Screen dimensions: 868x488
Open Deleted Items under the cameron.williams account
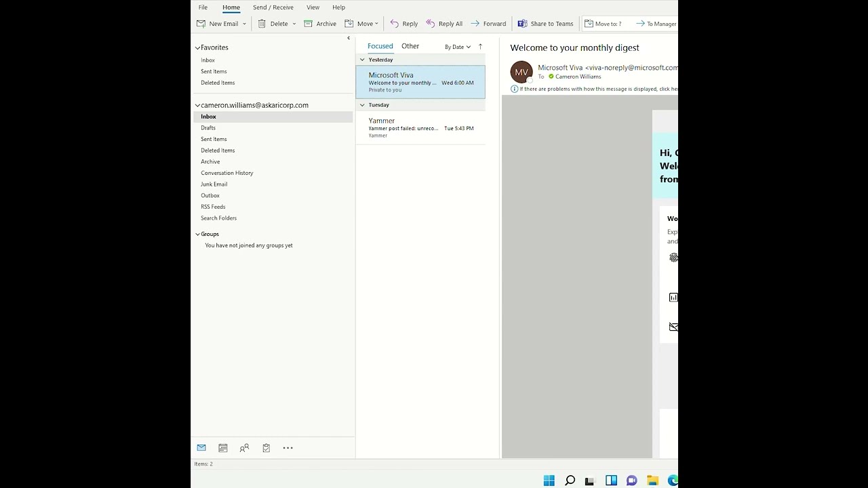pos(218,150)
